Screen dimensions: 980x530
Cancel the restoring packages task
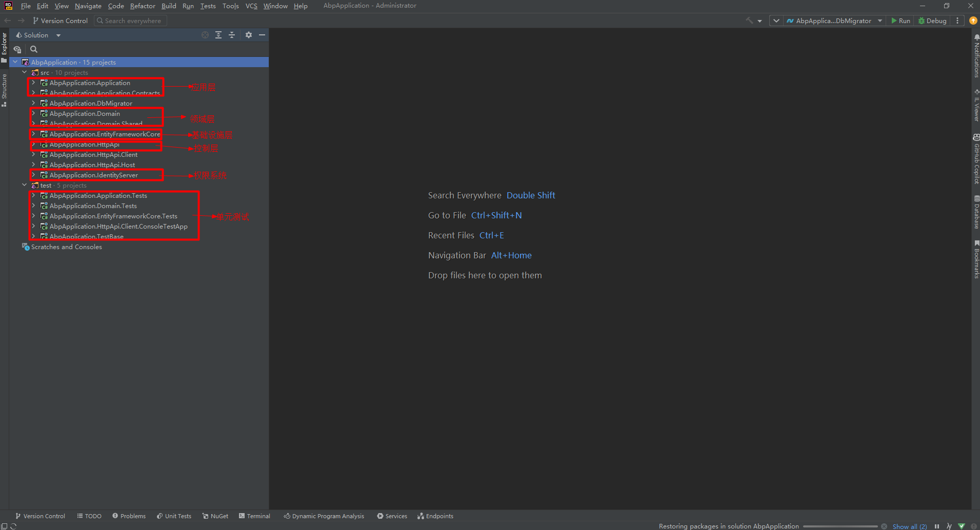tap(884, 526)
